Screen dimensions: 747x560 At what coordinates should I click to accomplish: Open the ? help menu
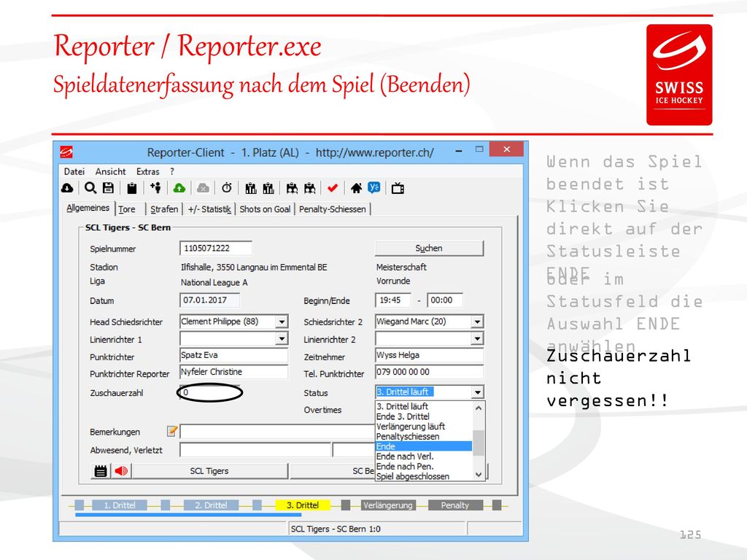click(172, 171)
